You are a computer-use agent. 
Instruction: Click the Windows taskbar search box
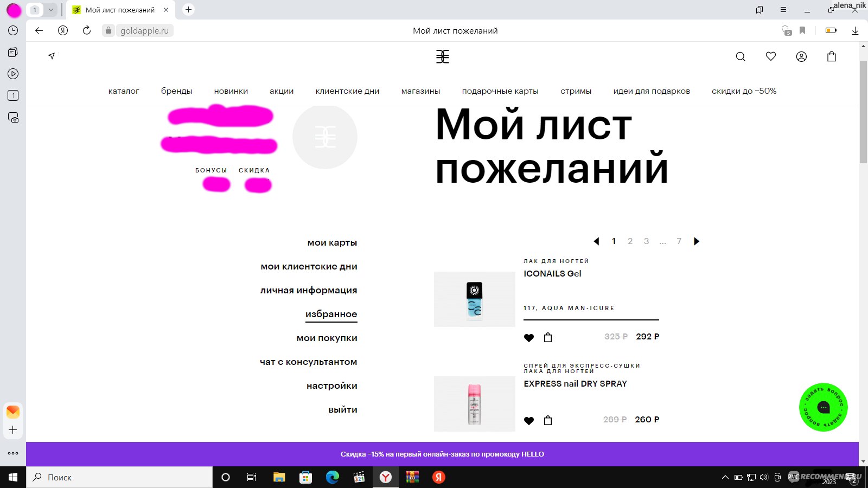tap(119, 477)
